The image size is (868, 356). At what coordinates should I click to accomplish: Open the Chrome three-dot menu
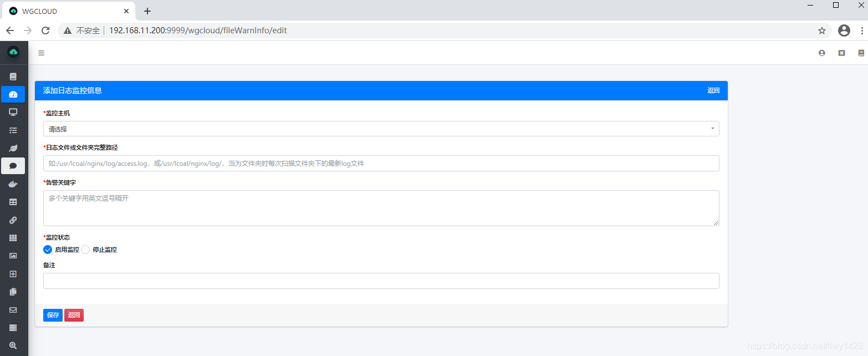[862, 30]
